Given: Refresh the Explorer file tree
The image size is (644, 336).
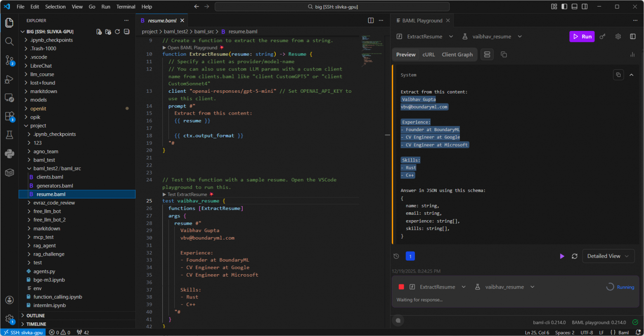Looking at the screenshot, I should (x=117, y=32).
